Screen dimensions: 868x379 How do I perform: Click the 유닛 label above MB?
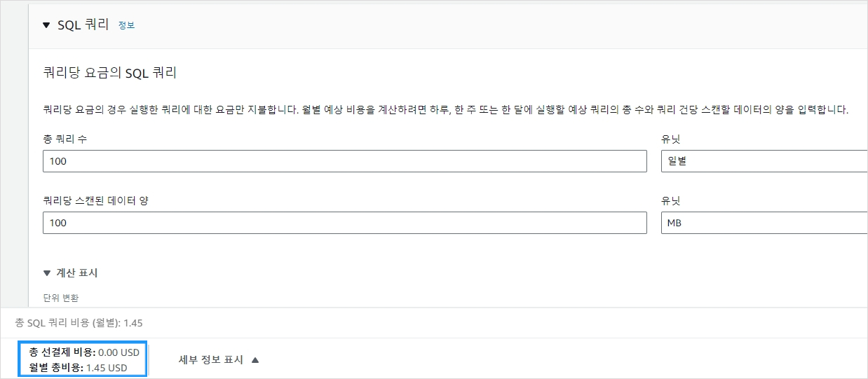pos(671,200)
